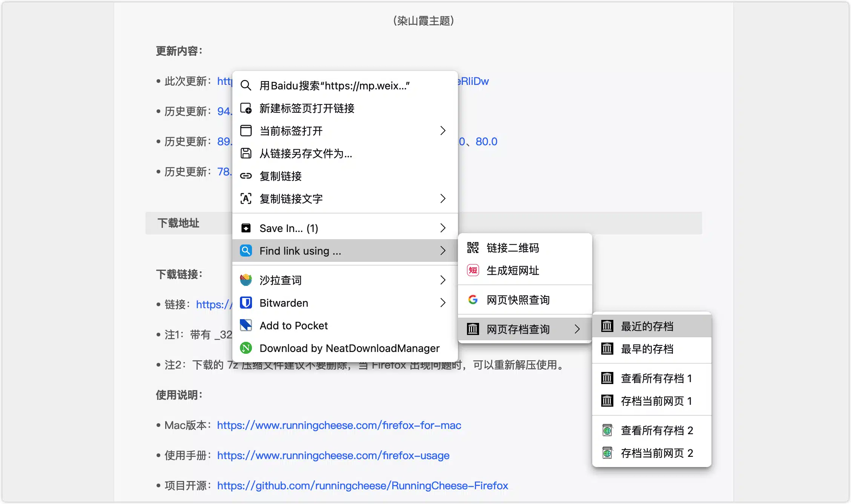Click the Google icon for 网页快照查询
851x504 pixels.
click(473, 300)
